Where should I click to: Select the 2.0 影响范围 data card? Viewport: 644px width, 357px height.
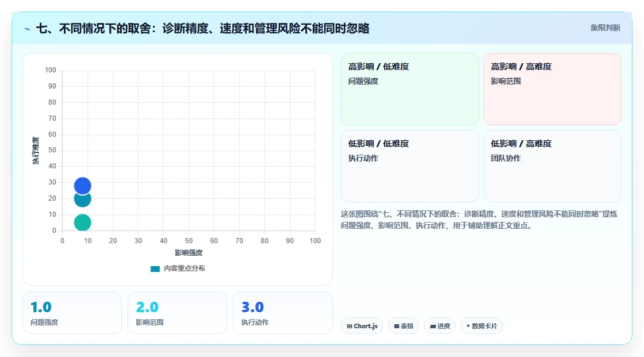point(178,313)
